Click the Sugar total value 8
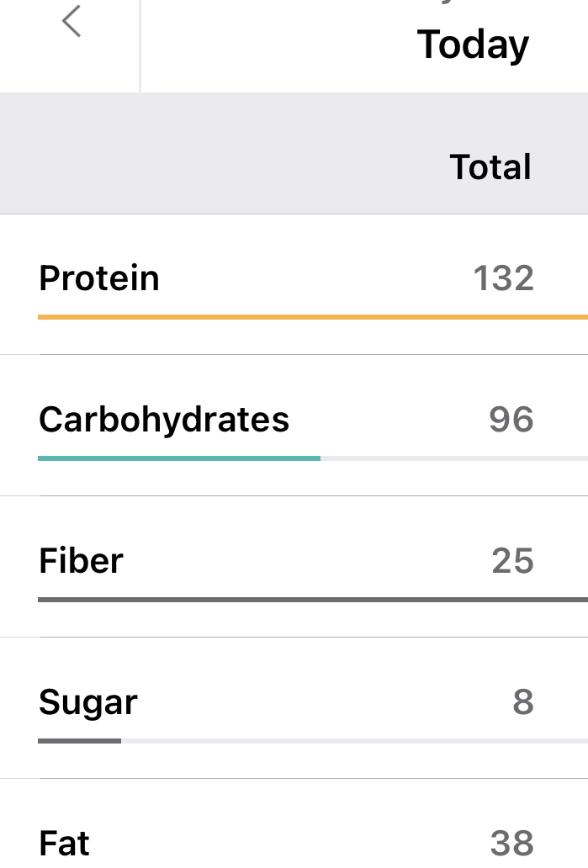The width and height of the screenshot is (588, 868). [x=522, y=702]
